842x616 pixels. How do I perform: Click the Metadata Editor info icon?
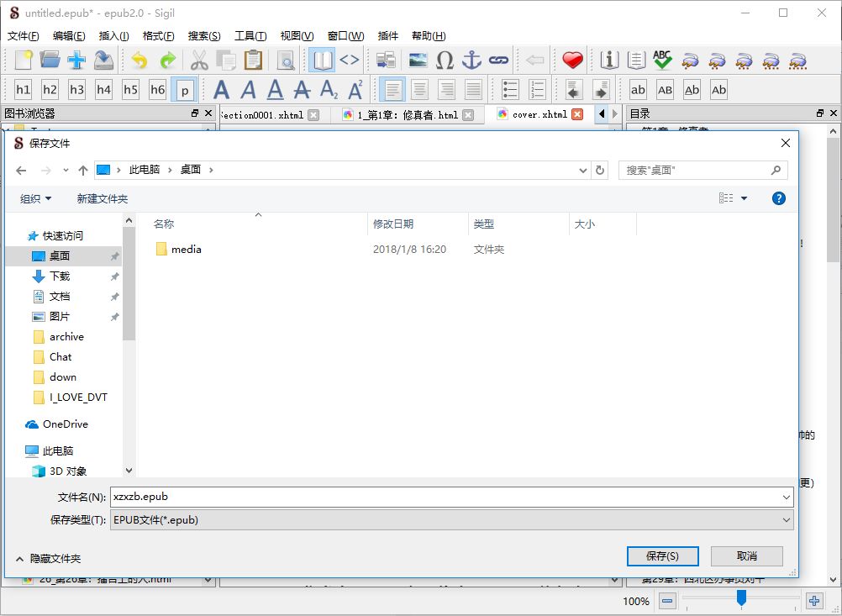point(609,61)
